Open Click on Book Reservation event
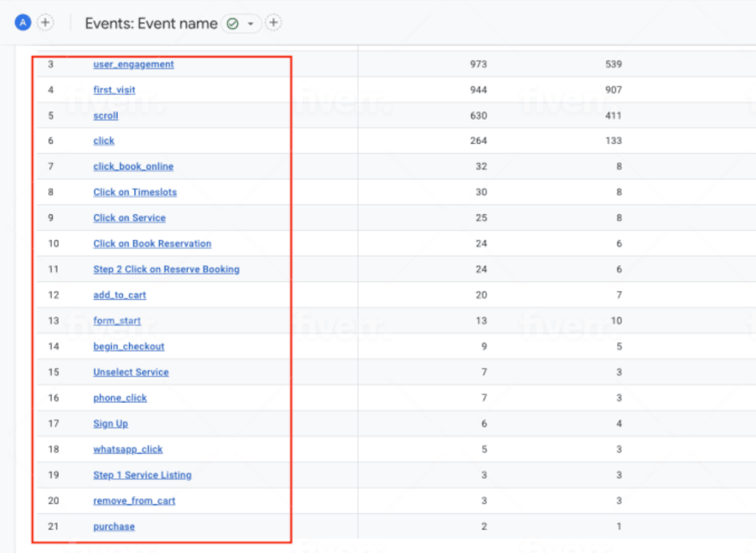 click(152, 244)
